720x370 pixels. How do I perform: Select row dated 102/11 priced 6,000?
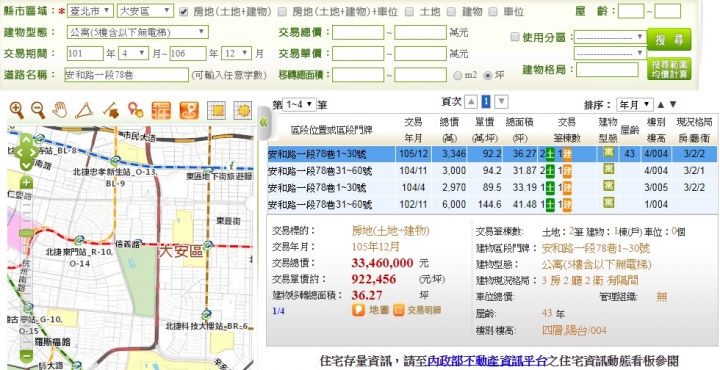tap(492, 204)
